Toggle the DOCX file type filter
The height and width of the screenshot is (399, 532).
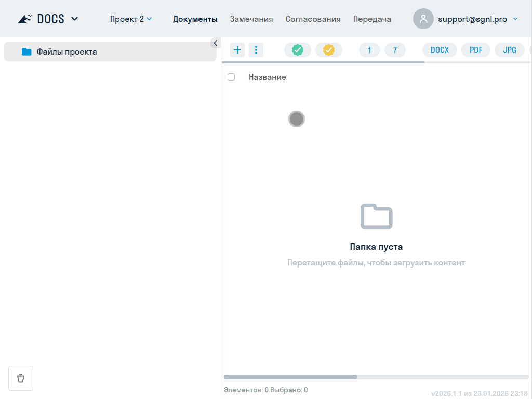point(440,50)
